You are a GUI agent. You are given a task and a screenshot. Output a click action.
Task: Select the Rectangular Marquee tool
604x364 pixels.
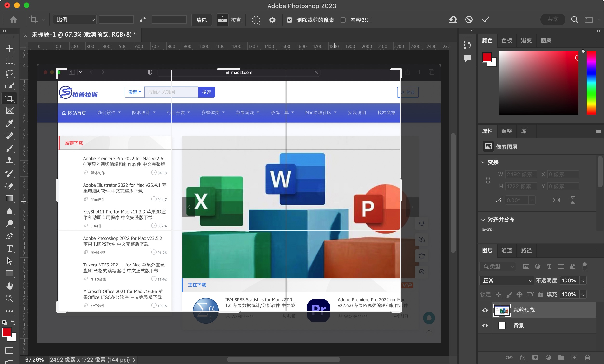pos(9,60)
